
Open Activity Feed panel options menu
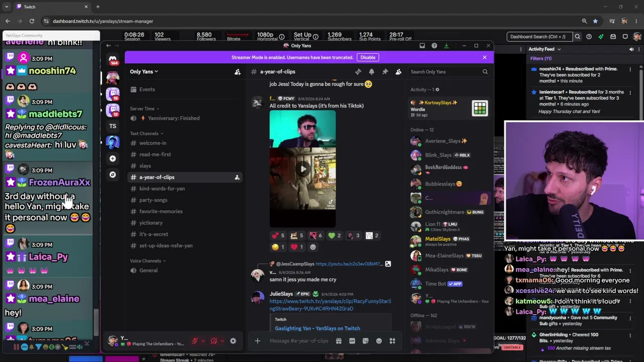638,49
